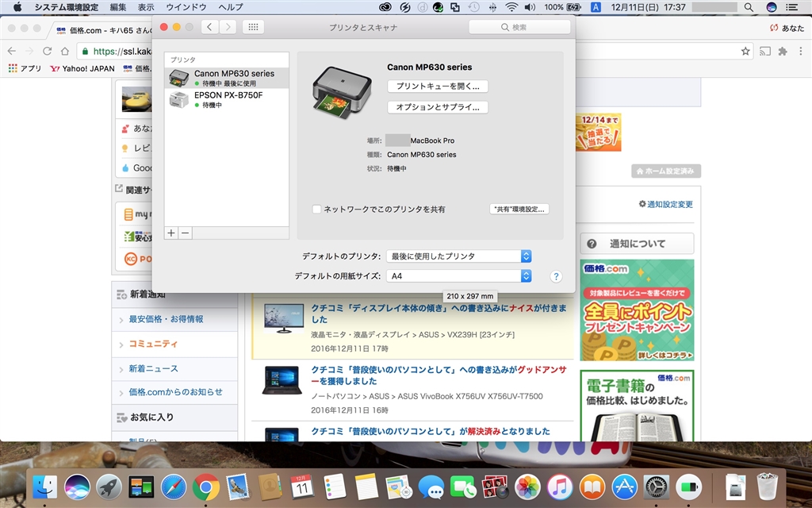Enable sharing this printer on the network

[x=317, y=210]
